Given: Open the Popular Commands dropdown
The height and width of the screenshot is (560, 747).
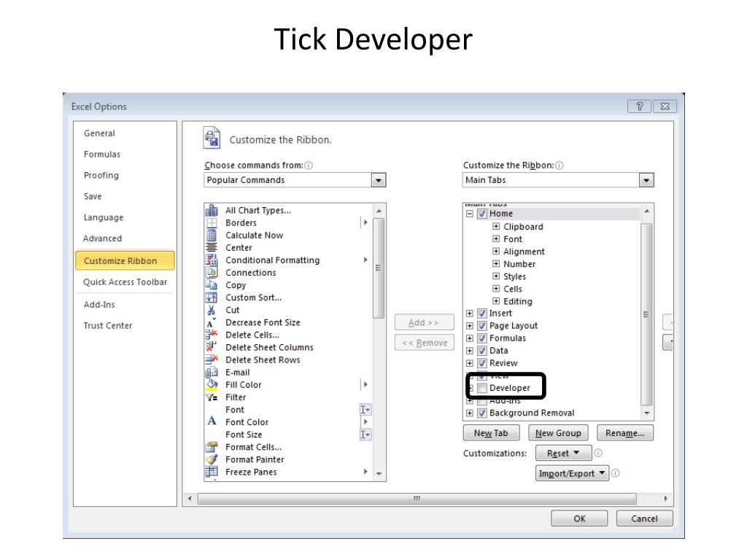Looking at the screenshot, I should [x=379, y=180].
